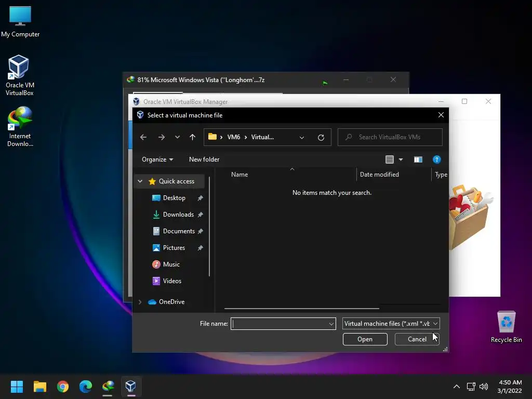Open the Recycle Bin on the desktop
Image resolution: width=532 pixels, height=399 pixels.
(x=506, y=327)
